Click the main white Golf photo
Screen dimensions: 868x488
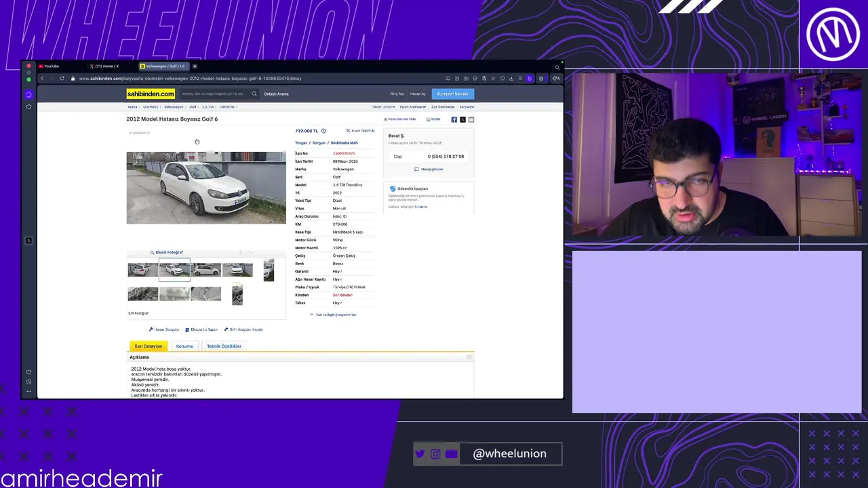(206, 188)
